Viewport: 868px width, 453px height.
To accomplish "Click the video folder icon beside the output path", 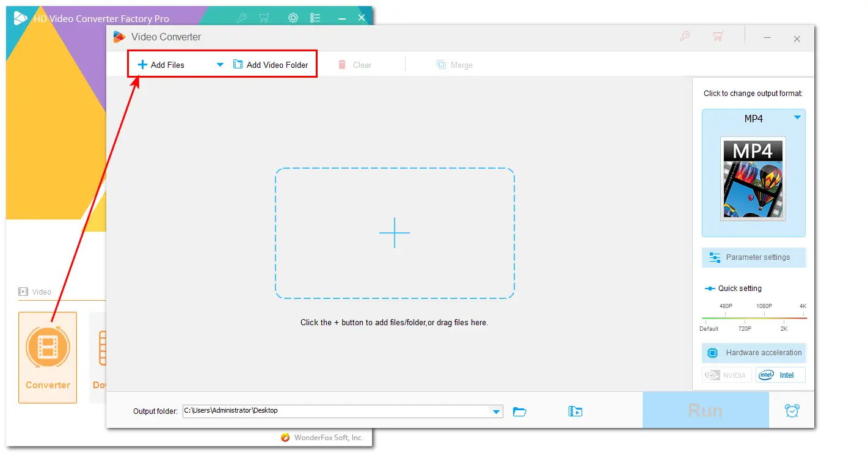I will coord(575,411).
